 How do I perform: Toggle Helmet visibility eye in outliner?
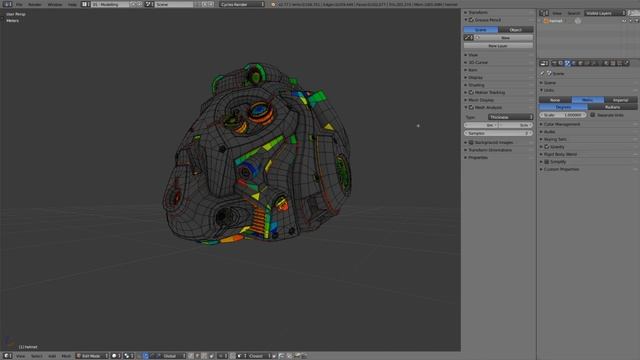[x=624, y=21]
